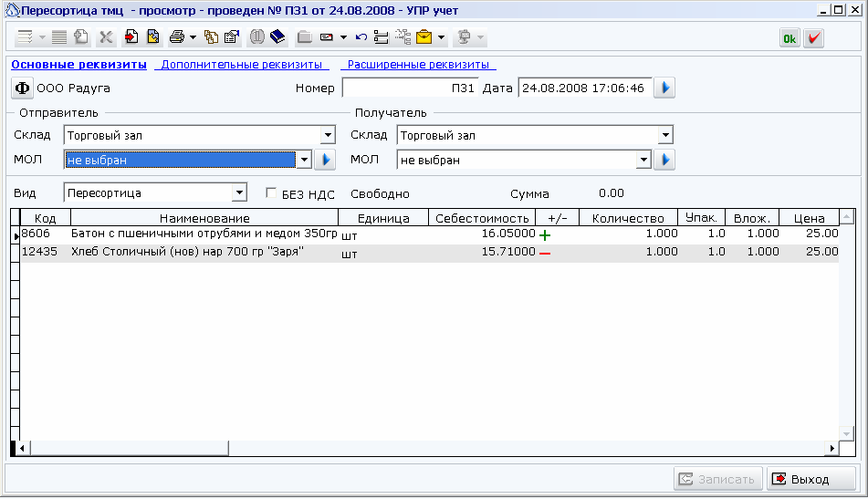The height and width of the screenshot is (499, 868).
Task: Click horizontal scrollbar left arrow
Action: [x=22, y=448]
